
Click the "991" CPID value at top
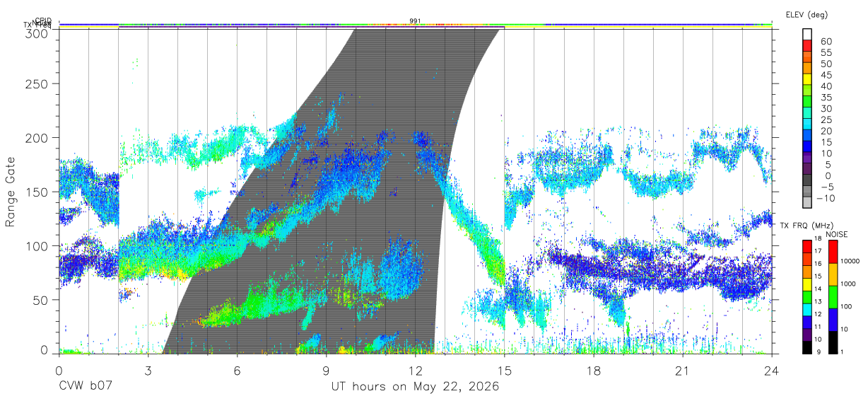(416, 21)
